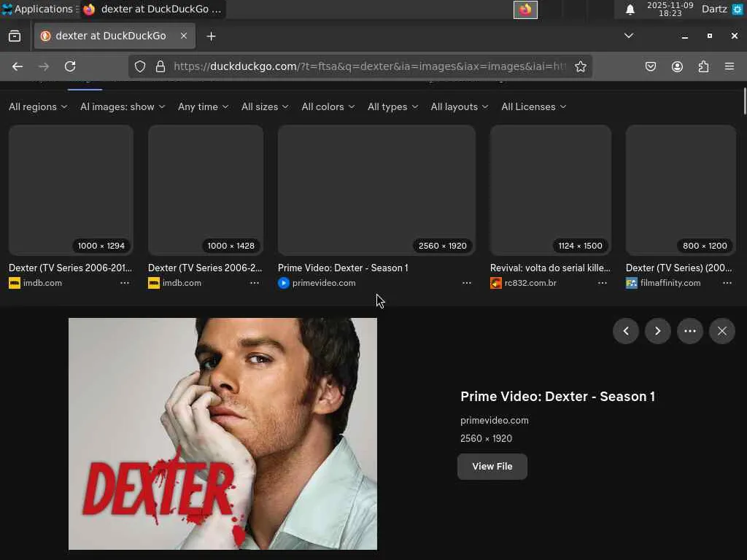Expand the All layouts filter
The width and height of the screenshot is (747, 560).
[x=460, y=106]
